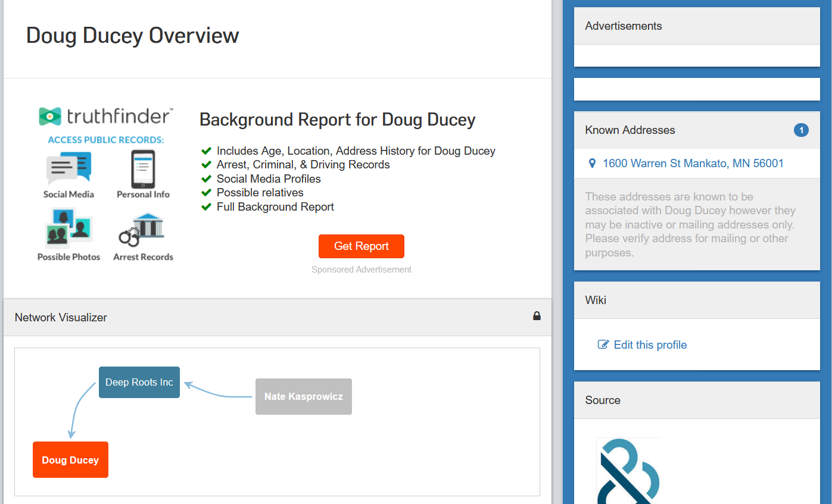Click 'Arrest, Criminal, & Driving Records' line
Screen dimensions: 832x504
303,165
